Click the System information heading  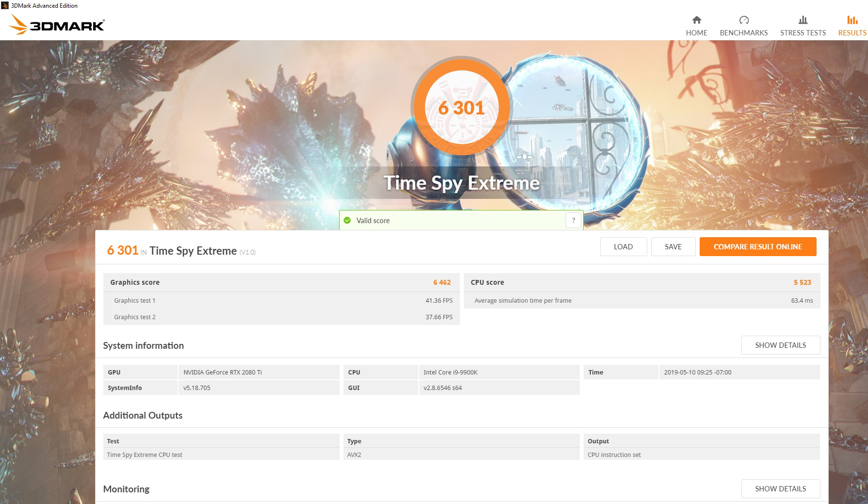(144, 345)
